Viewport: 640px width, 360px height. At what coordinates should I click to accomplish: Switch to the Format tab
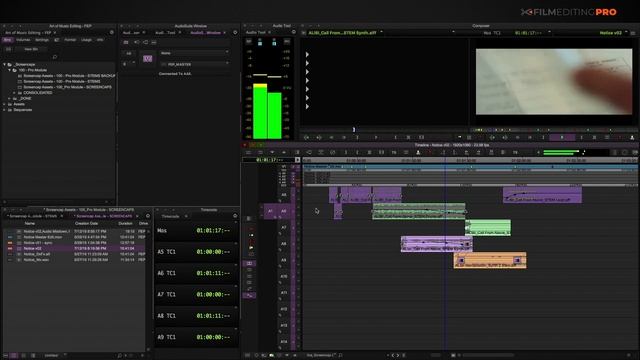pos(70,40)
